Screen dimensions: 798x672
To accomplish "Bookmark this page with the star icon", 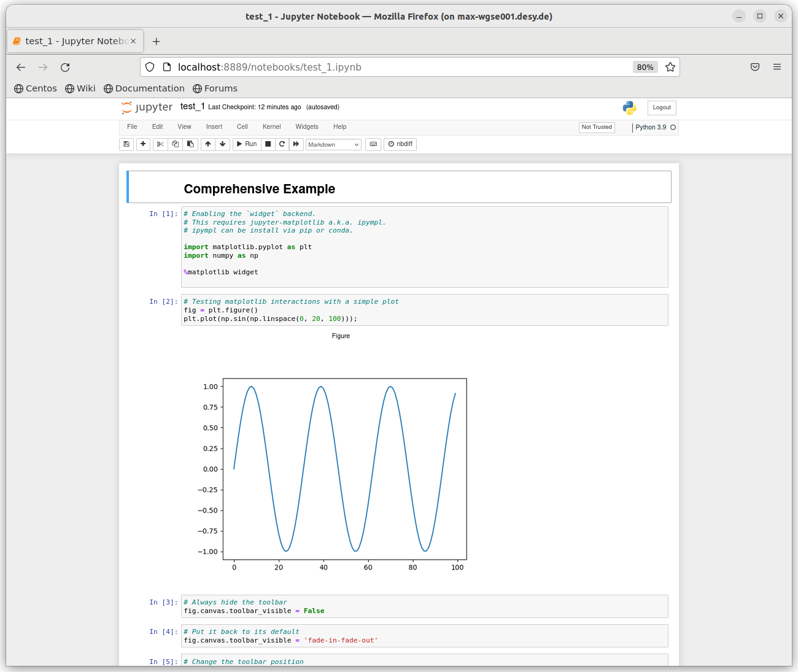I will (x=670, y=67).
